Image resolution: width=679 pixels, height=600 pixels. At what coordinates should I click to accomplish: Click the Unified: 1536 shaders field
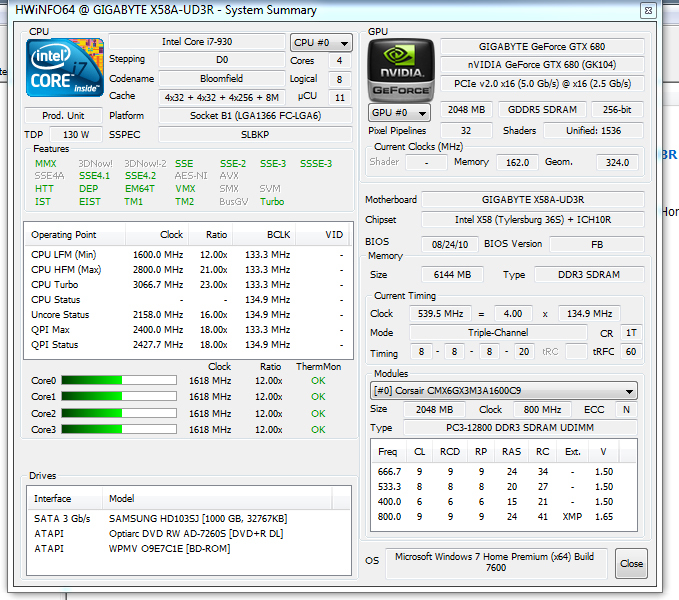(x=594, y=130)
